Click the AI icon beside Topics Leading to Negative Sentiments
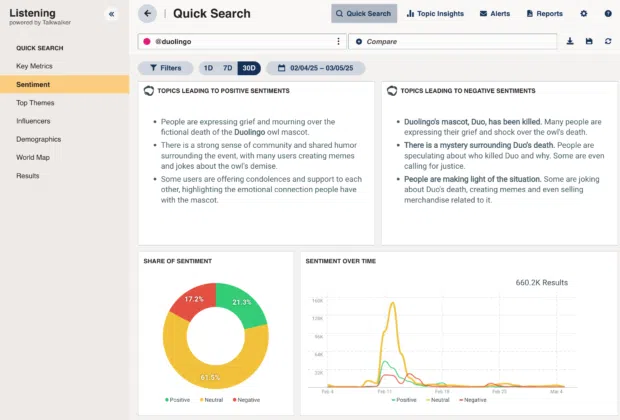The image size is (620, 420). (392, 91)
